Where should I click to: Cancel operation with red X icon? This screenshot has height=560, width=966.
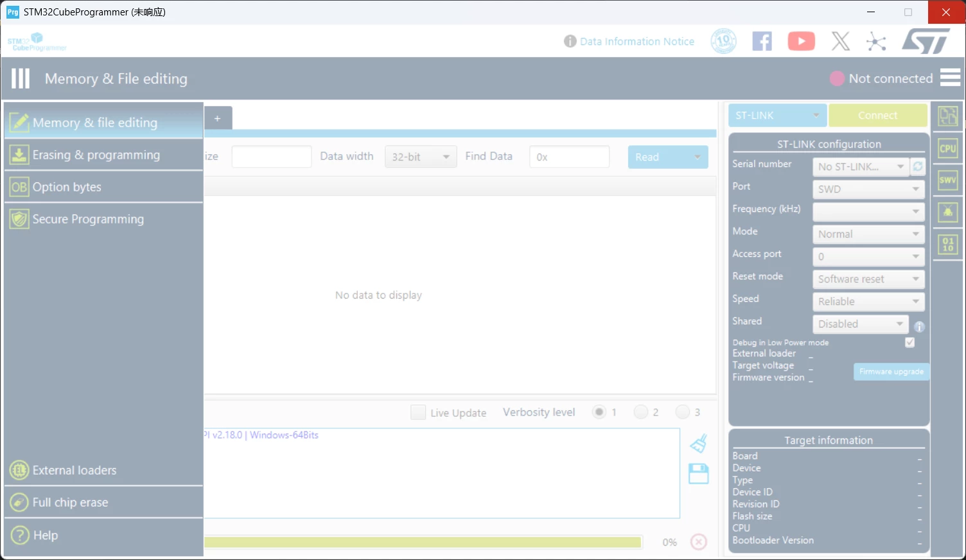click(x=699, y=542)
